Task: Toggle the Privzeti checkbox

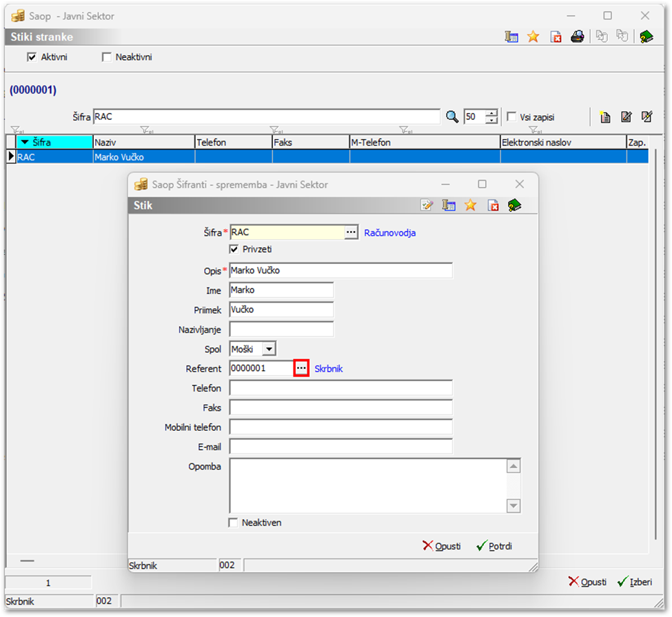Action: pyautogui.click(x=234, y=249)
